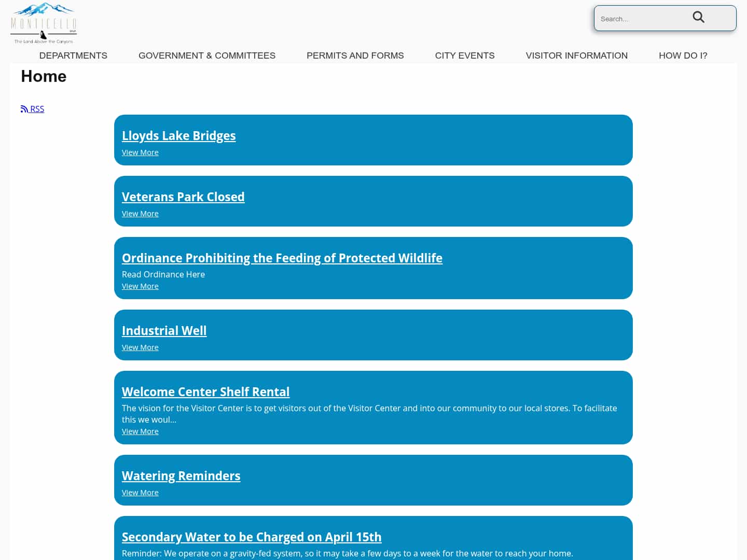Open VISITOR INFORMATION from the navigation bar
747x560 pixels.
coord(577,55)
